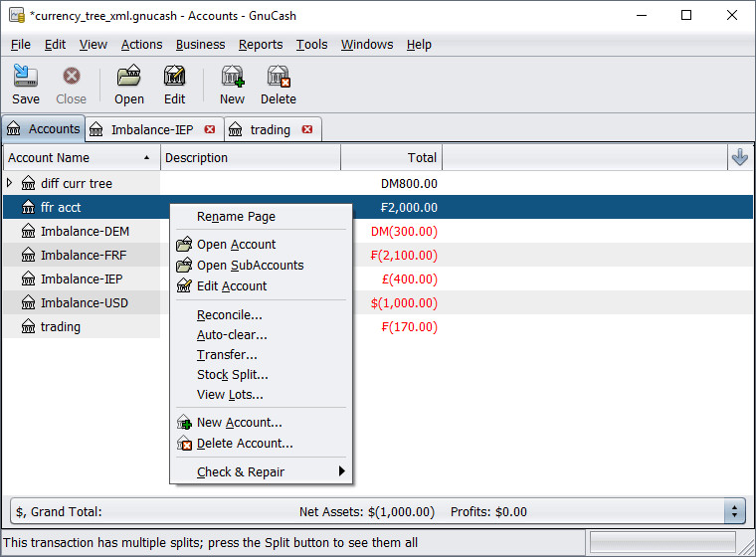This screenshot has height=557, width=756.
Task: Open the Reports menu
Action: [261, 45]
